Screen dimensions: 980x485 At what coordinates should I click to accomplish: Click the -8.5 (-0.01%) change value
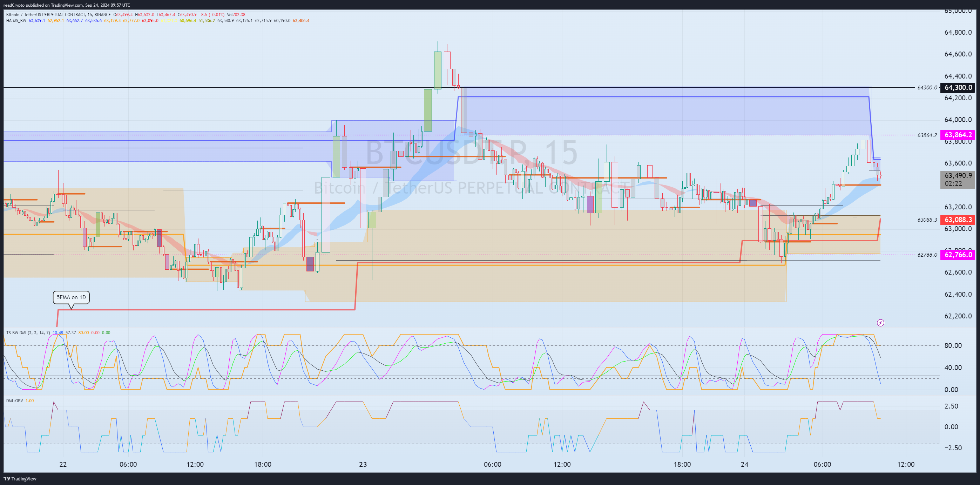click(x=211, y=15)
